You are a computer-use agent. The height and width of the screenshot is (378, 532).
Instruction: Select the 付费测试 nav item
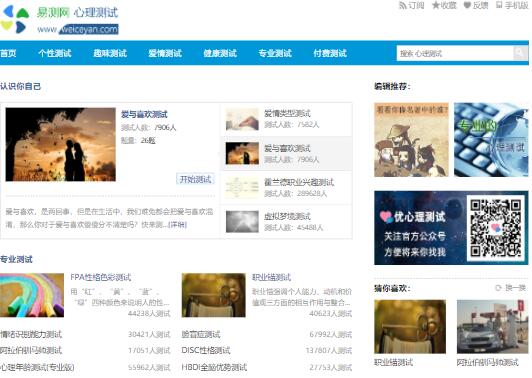[x=330, y=53]
